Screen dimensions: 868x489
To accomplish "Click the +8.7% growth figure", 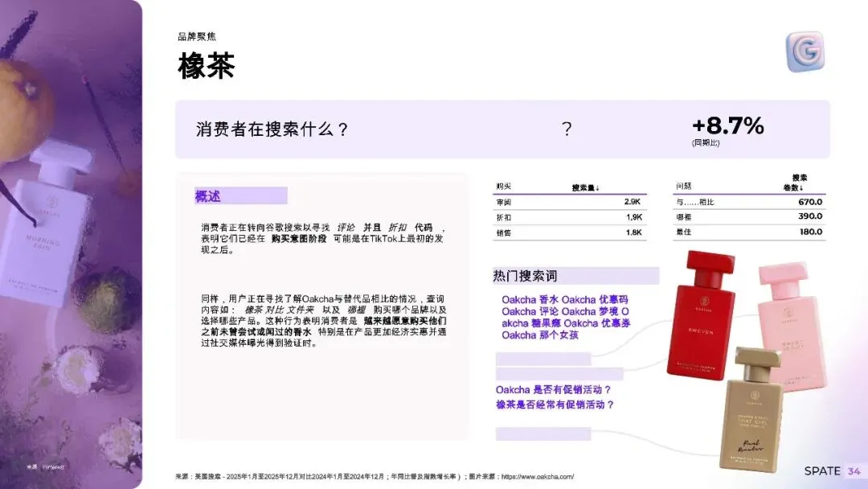I will (727, 125).
